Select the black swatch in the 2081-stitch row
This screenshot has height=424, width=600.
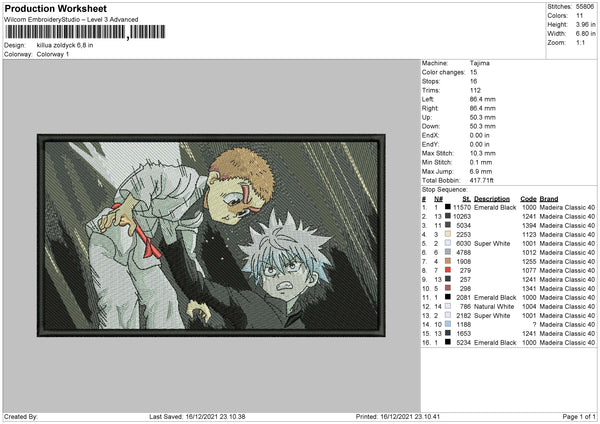click(x=448, y=297)
